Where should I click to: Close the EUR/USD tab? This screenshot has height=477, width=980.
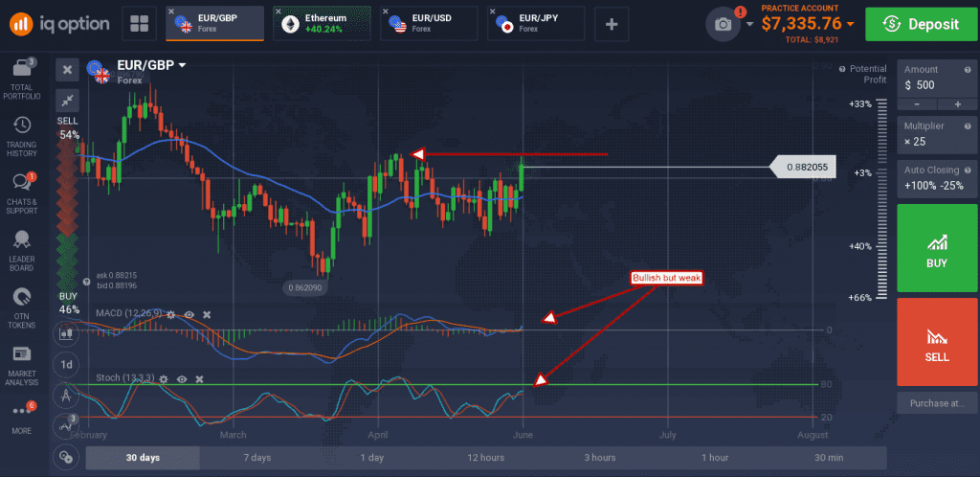point(386,11)
